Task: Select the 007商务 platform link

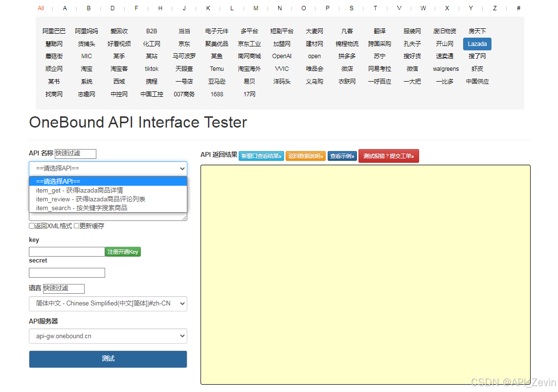Action: [184, 94]
